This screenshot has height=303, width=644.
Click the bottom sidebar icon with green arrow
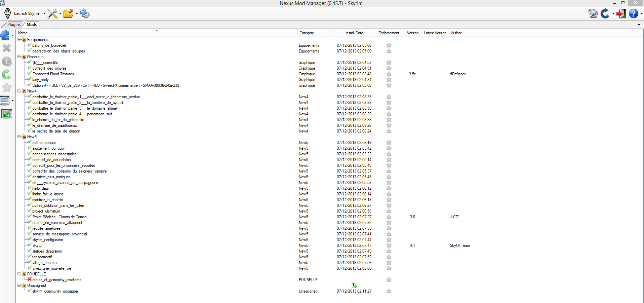[7, 114]
